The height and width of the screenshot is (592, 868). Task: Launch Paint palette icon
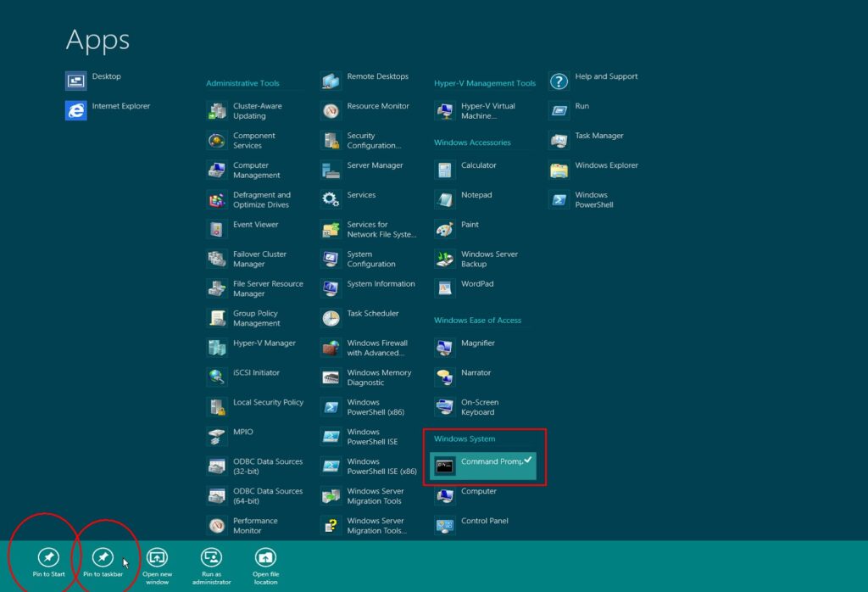[445, 229]
